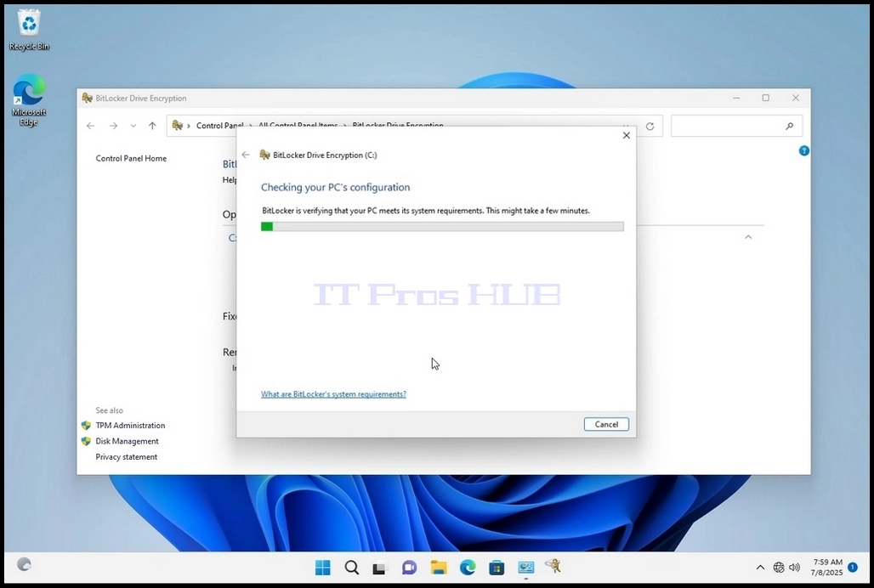874x588 pixels.
Task: Open Privacy statement link
Action: (x=127, y=456)
